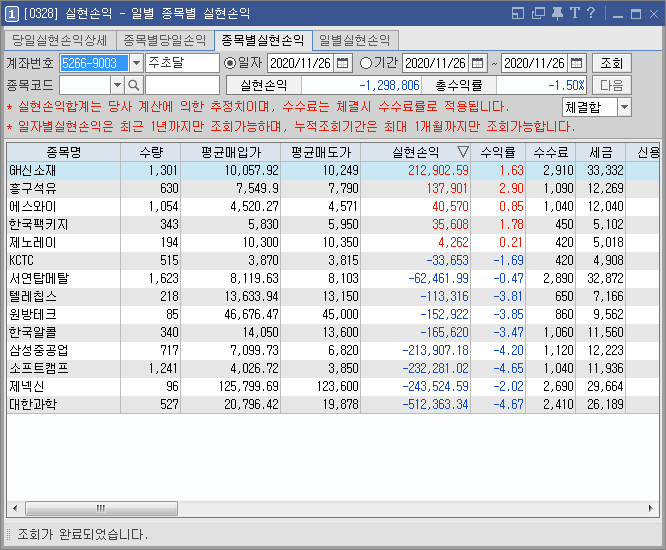The height and width of the screenshot is (550, 666).
Task: Click the 기간 start date field
Action: click(436, 63)
